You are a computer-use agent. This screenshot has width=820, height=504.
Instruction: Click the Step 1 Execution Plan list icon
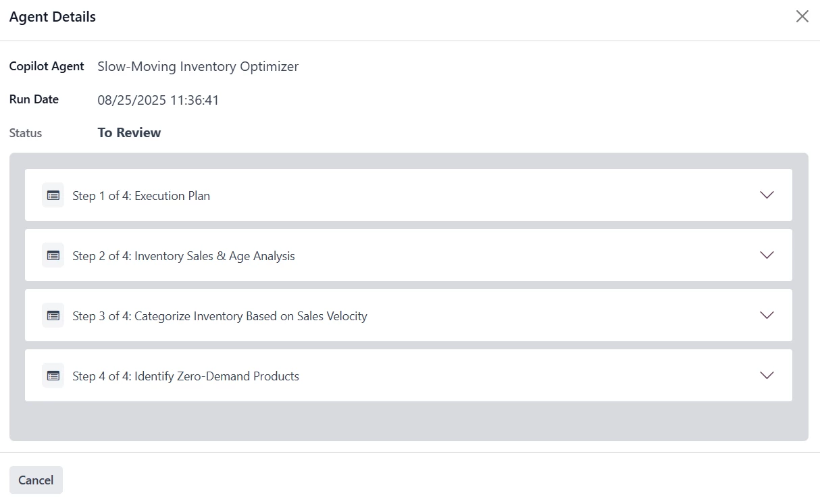(x=53, y=195)
